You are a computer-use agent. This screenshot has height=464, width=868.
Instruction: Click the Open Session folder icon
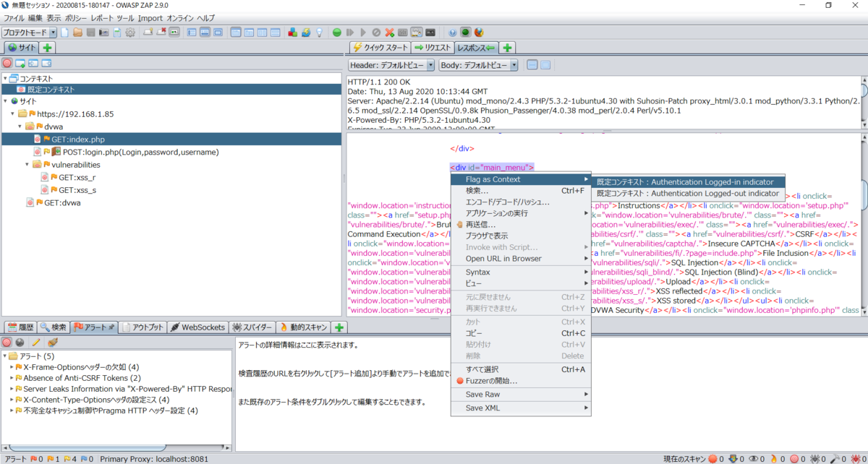(78, 33)
